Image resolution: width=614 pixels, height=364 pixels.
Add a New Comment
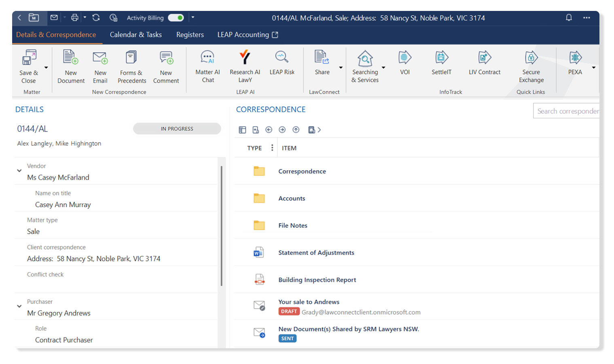pyautogui.click(x=166, y=67)
